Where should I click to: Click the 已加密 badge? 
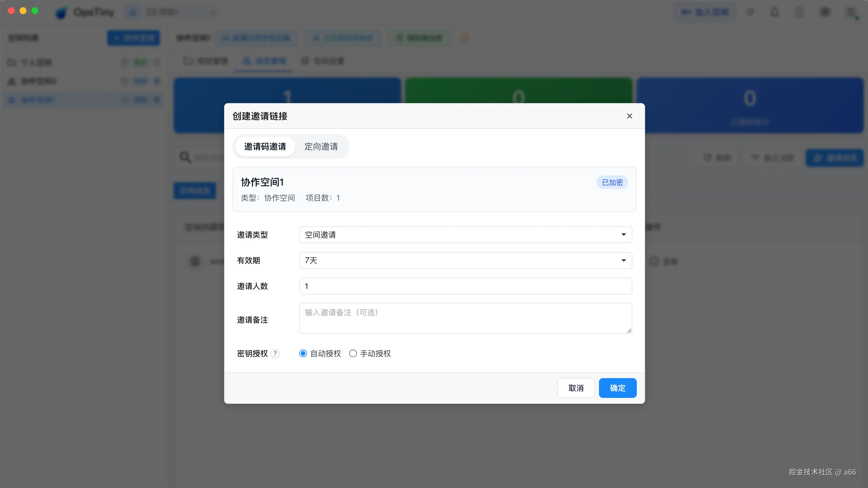[612, 182]
